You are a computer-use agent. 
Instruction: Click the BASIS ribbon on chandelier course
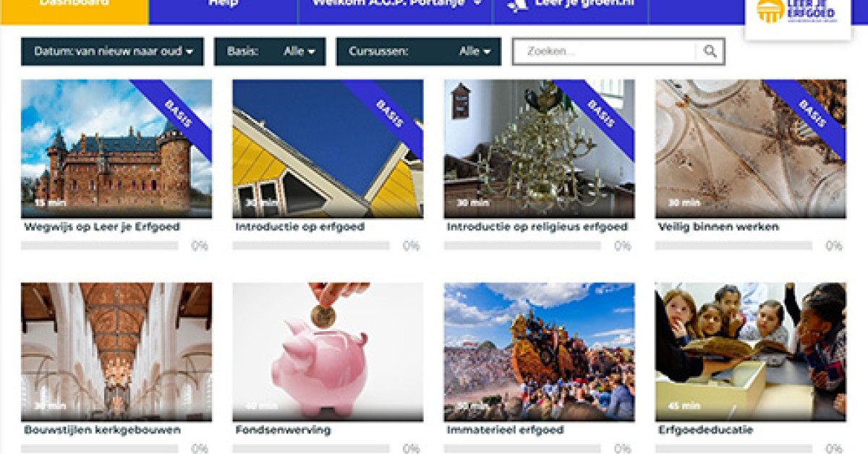[600, 113]
